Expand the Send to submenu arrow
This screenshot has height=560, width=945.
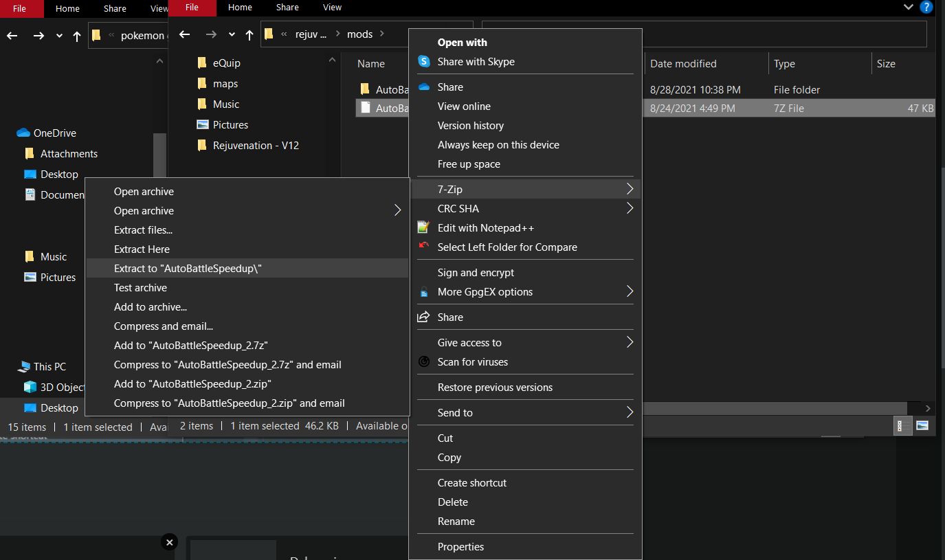tap(630, 412)
